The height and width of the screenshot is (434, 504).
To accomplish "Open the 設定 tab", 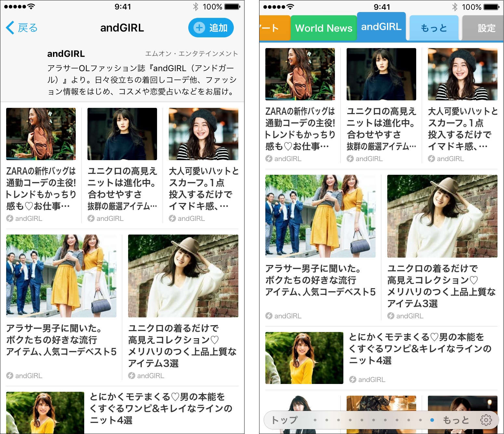I will (486, 28).
